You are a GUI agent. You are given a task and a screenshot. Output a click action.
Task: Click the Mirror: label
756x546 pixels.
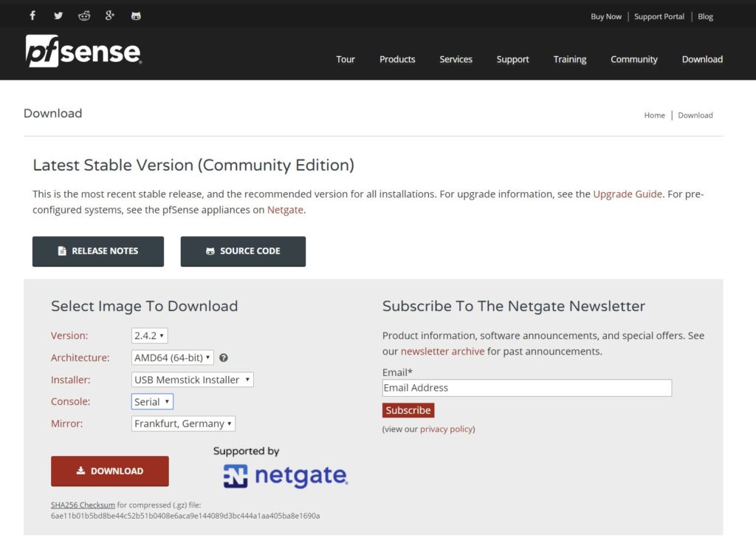(x=66, y=423)
